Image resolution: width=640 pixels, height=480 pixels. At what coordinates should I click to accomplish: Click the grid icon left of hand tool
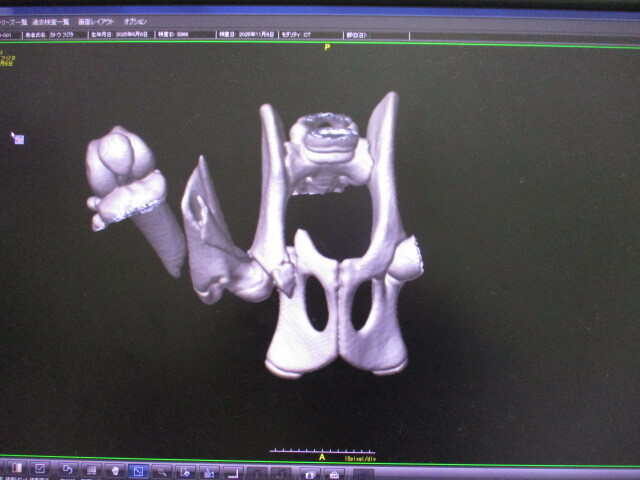[91, 469]
